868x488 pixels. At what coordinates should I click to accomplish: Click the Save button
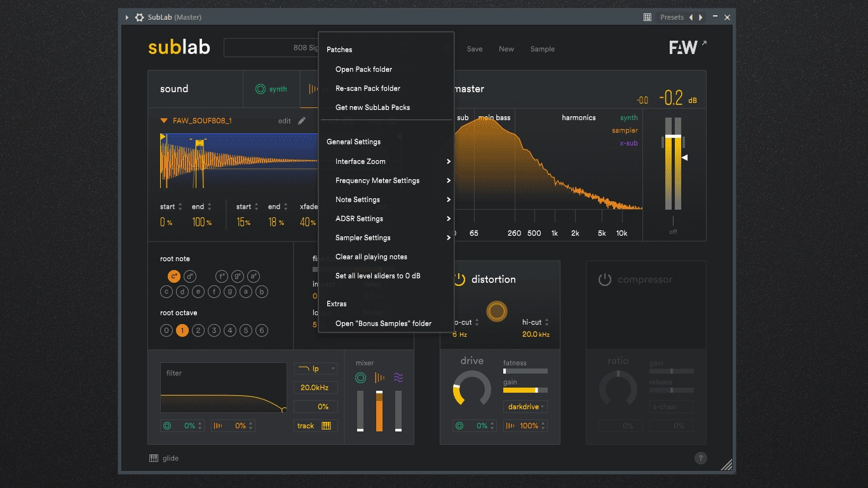pos(475,49)
